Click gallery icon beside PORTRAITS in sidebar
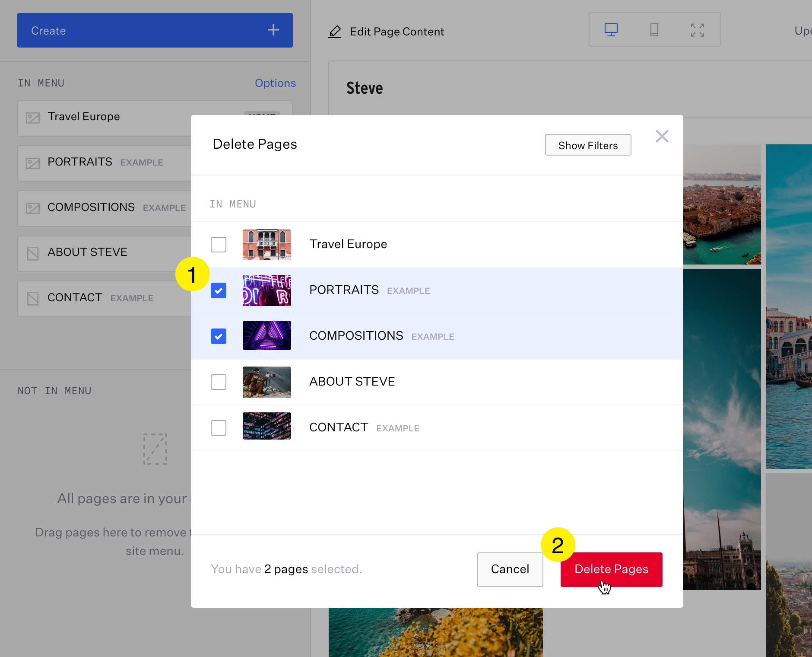This screenshot has height=657, width=812. [x=33, y=163]
